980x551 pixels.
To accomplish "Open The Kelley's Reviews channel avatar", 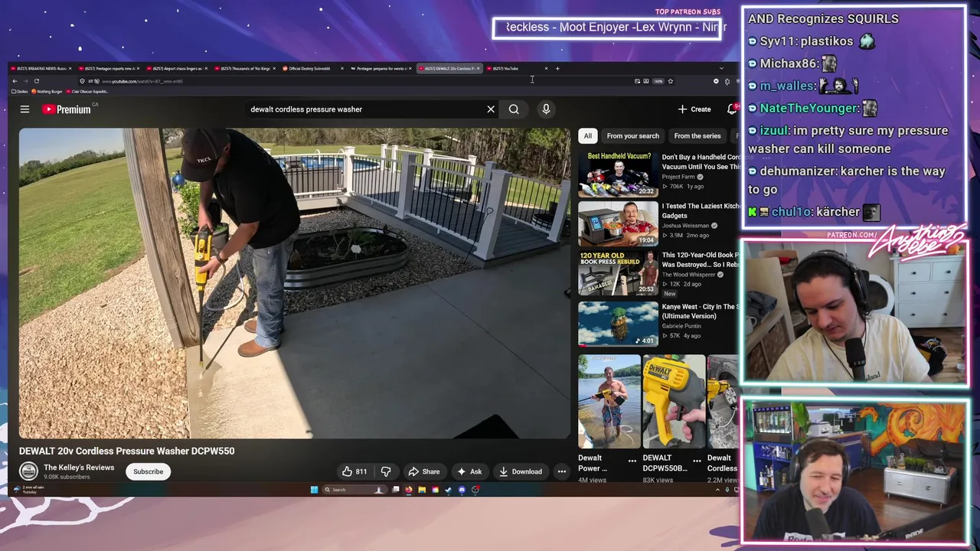I will (28, 471).
